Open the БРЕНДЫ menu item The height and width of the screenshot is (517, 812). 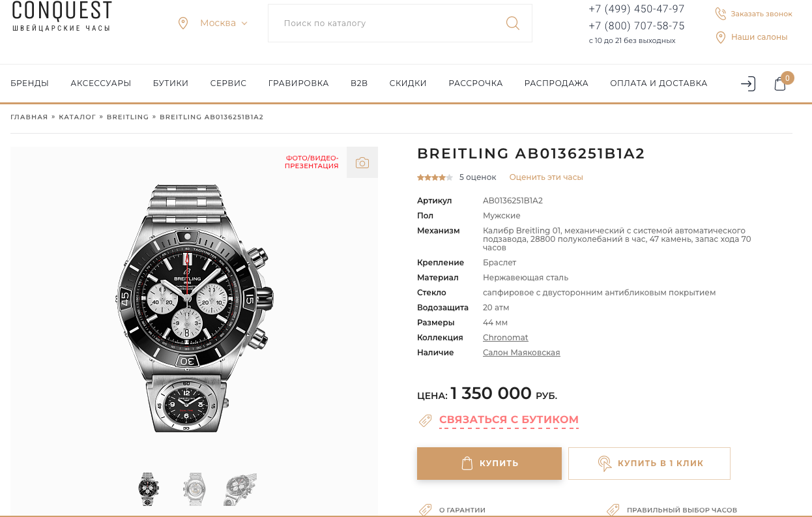pyautogui.click(x=29, y=83)
